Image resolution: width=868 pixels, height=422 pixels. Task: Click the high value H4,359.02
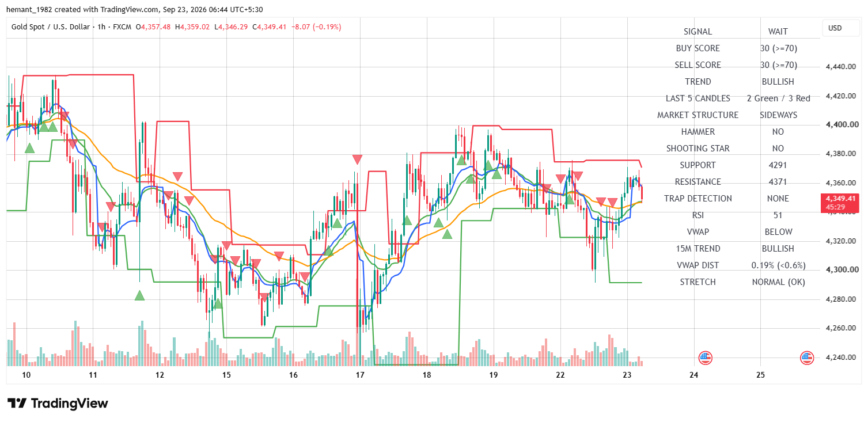[x=192, y=26]
